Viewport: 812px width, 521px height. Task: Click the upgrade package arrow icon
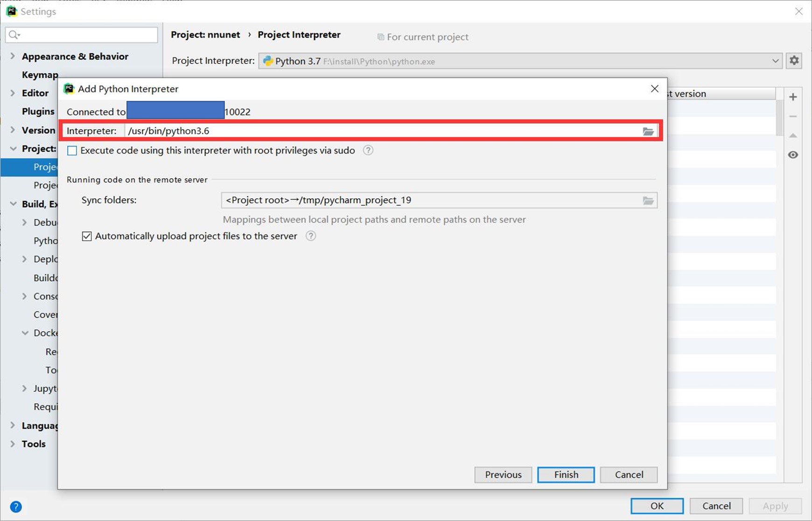click(x=793, y=135)
